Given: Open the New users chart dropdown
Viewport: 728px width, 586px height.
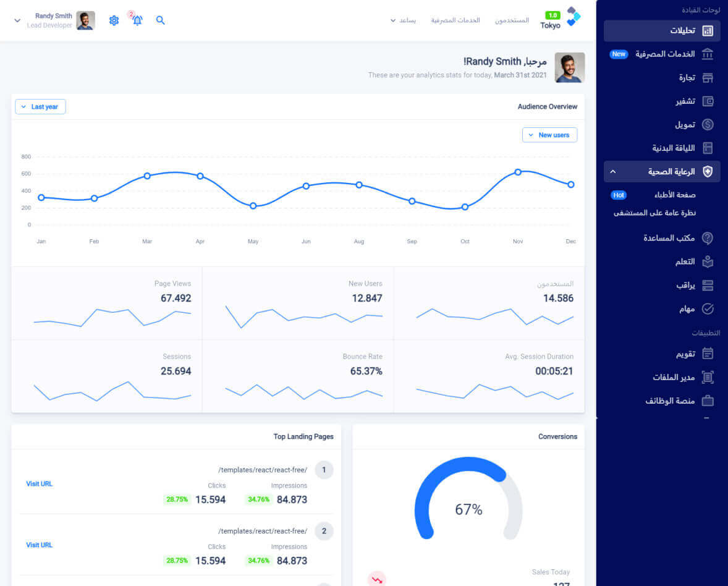Looking at the screenshot, I should 549,135.
